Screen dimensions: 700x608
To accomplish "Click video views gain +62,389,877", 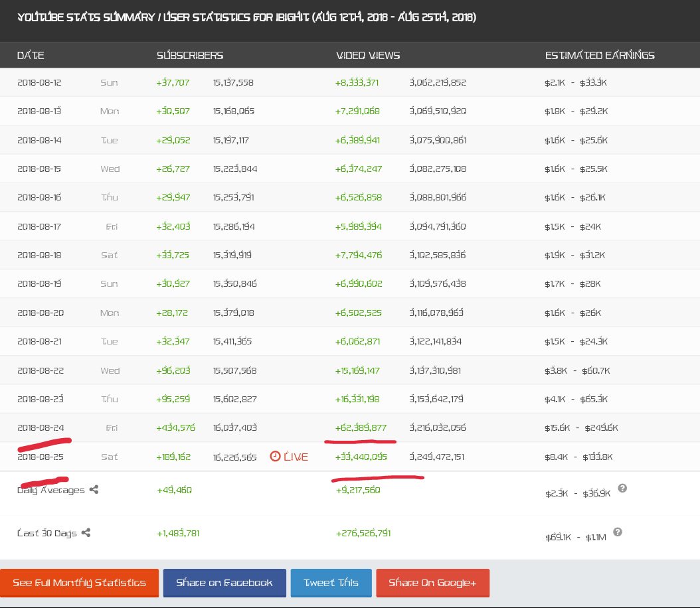I will [x=361, y=427].
